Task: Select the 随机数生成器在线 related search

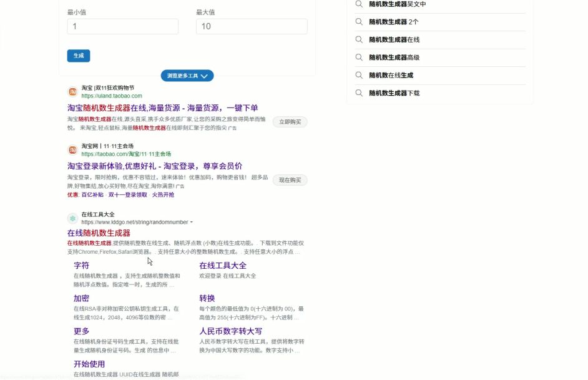Action: (x=394, y=39)
